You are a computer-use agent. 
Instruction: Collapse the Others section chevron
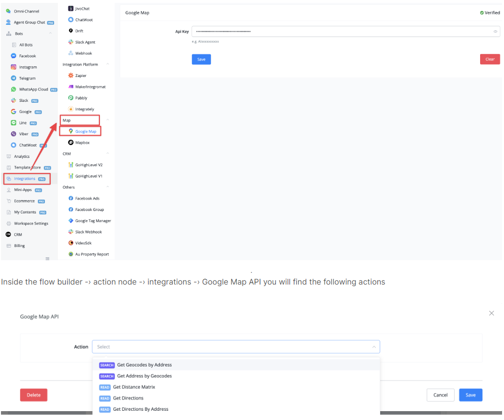(108, 187)
